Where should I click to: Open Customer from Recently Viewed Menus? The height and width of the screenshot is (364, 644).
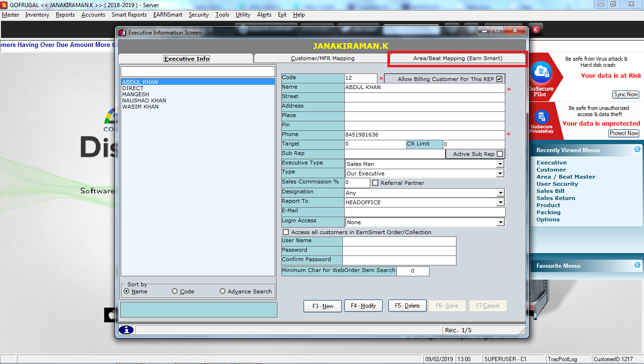click(551, 170)
